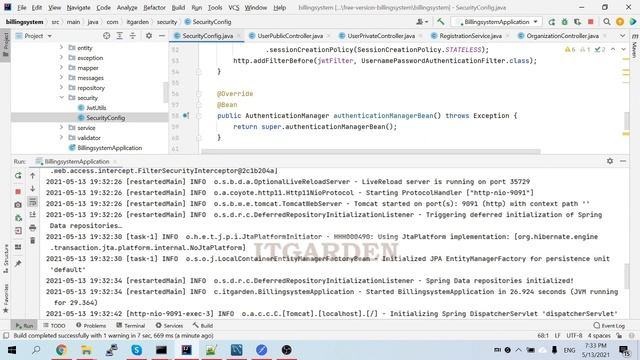Click the LF line separator status

[x=557, y=336]
